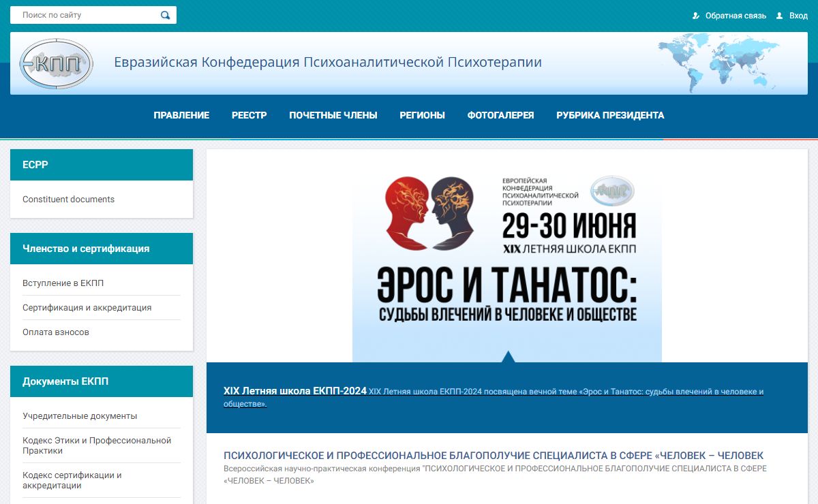The width and height of the screenshot is (818, 504).
Task: Open Оплата взносов link
Action: point(56,332)
